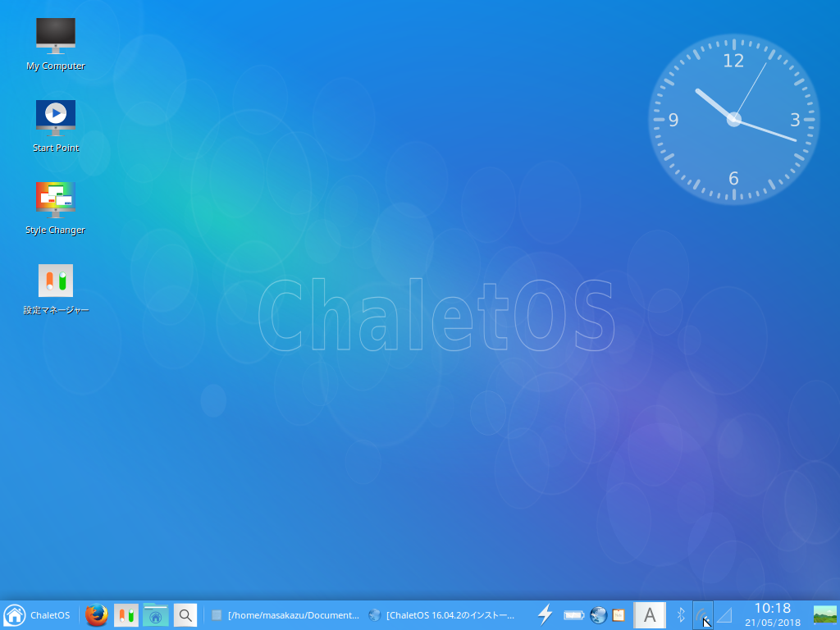Click the analog clock desktop widget
This screenshot has height=630, width=840.
pos(734,119)
